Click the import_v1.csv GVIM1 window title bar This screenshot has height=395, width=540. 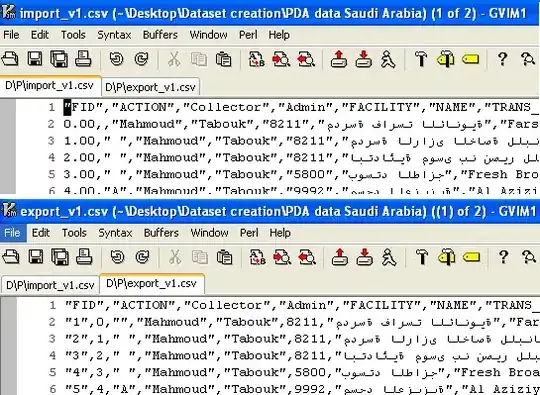pyautogui.click(x=270, y=13)
